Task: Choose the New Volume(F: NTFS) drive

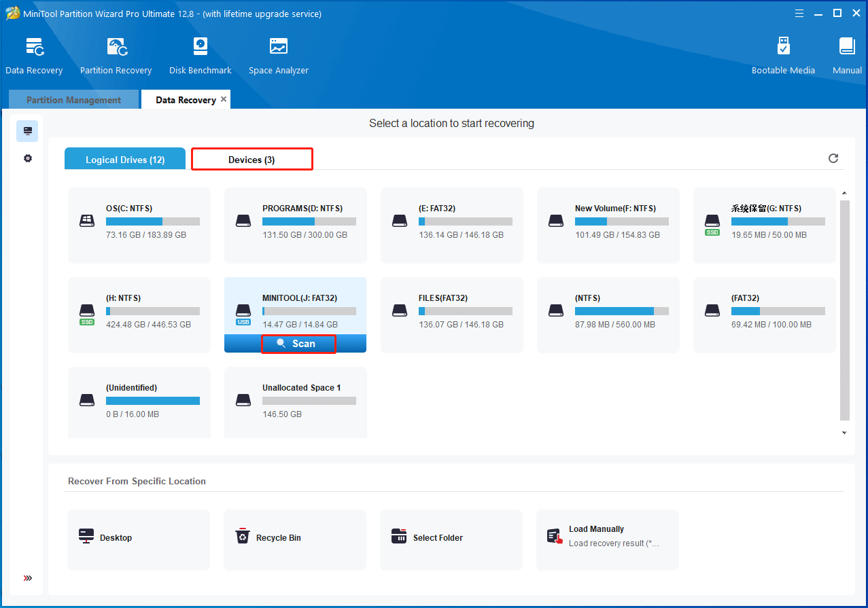Action: click(x=608, y=226)
